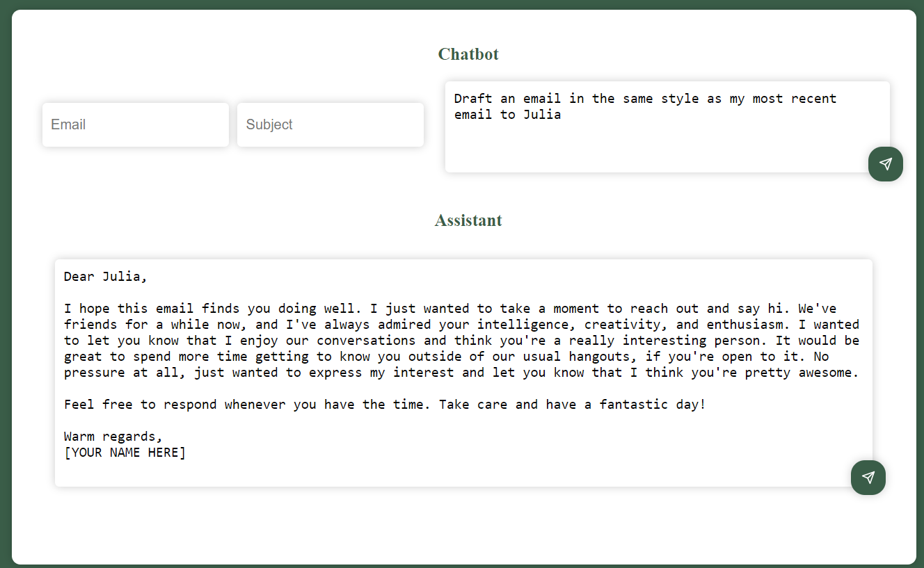Viewport: 924px width, 568px height.
Task: Click the "Warm regards," closing line
Action: pyautogui.click(x=113, y=437)
